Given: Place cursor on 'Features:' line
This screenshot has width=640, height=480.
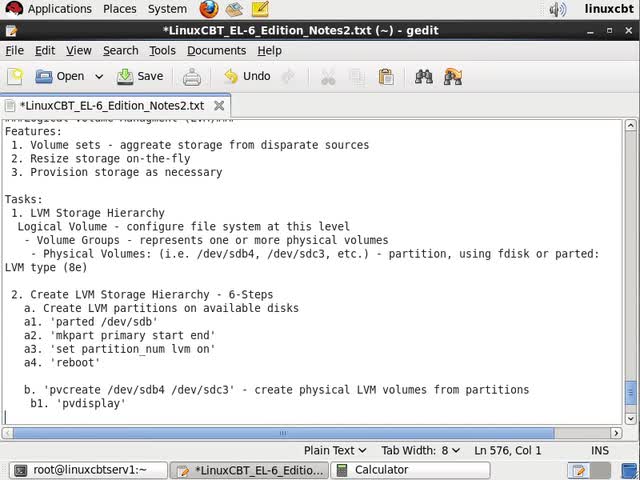Looking at the screenshot, I should (33, 131).
